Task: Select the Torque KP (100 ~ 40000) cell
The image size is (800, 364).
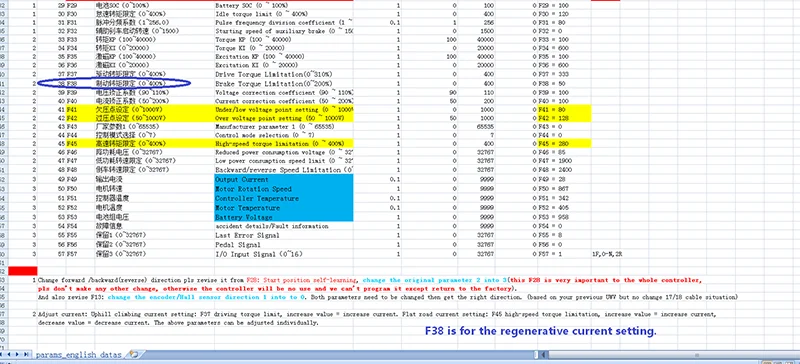Action: pyautogui.click(x=283, y=39)
